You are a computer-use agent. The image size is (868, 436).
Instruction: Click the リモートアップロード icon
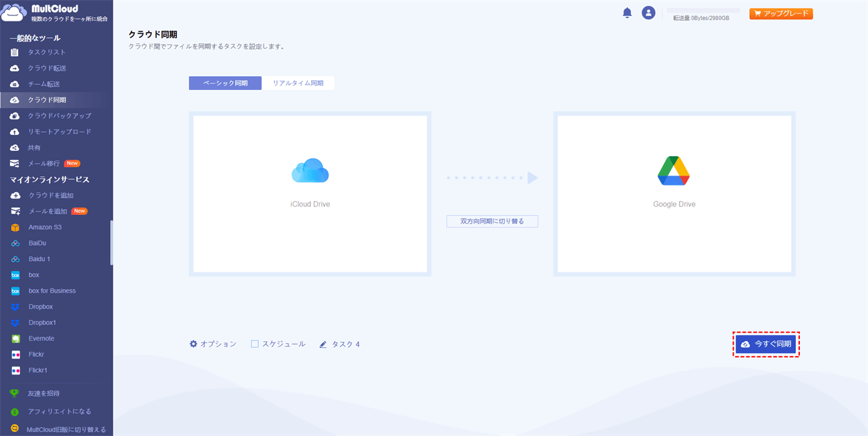point(15,132)
